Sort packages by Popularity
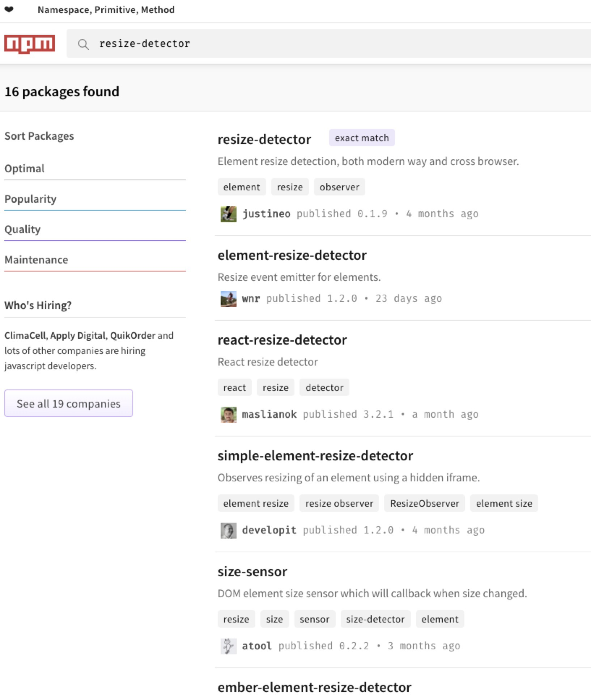591x700 pixels. (x=30, y=199)
